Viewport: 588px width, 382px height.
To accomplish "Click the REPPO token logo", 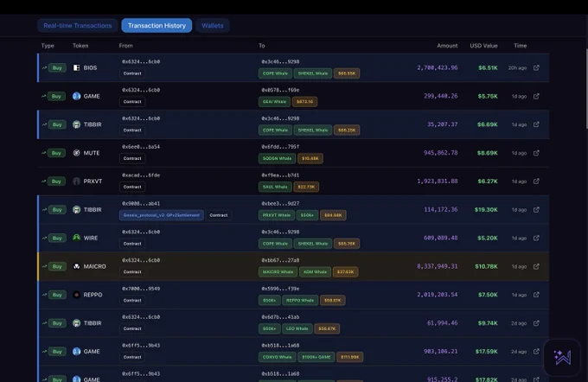I will (76, 295).
